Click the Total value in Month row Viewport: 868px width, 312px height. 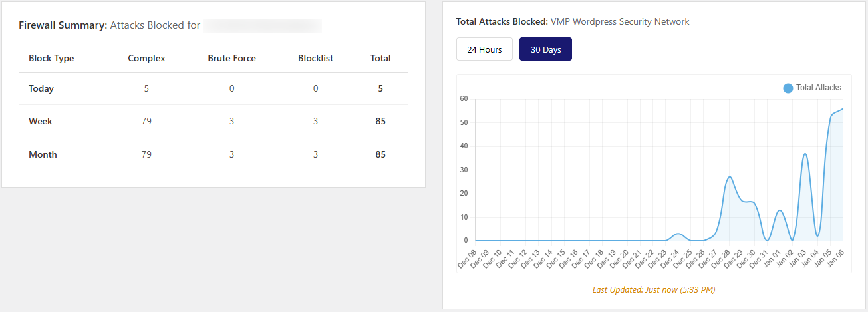380,154
